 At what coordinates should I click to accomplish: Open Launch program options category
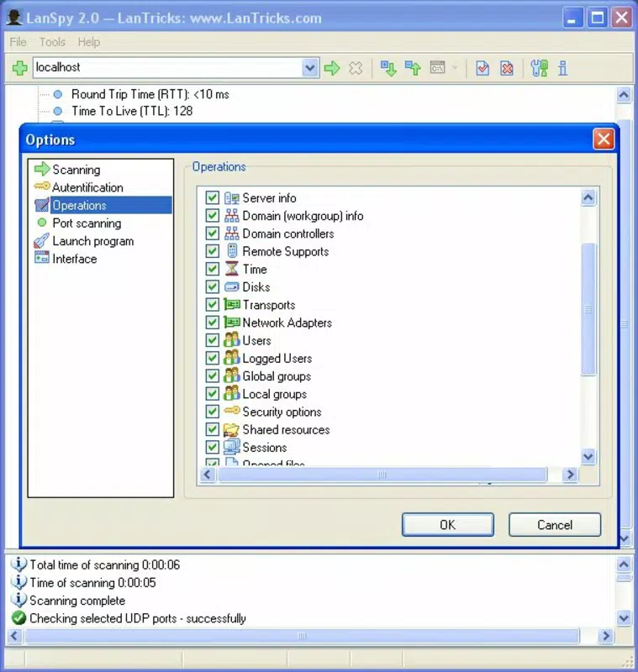[x=93, y=241]
